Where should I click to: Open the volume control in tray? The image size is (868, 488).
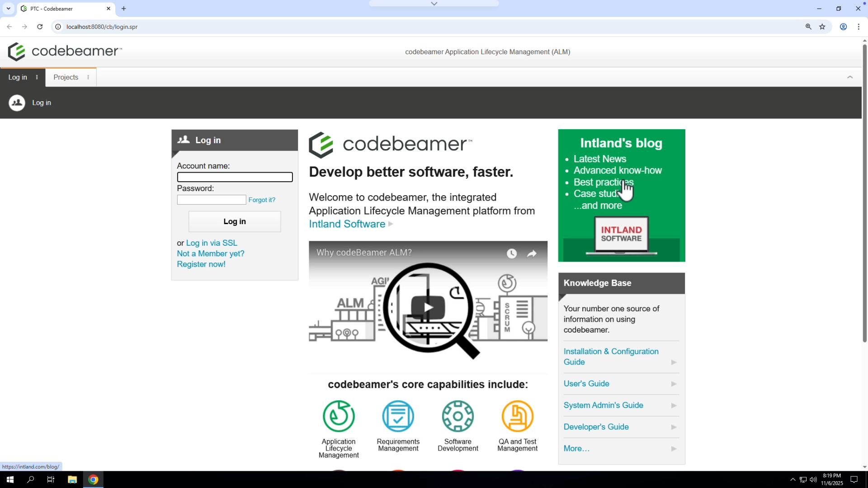click(x=813, y=479)
